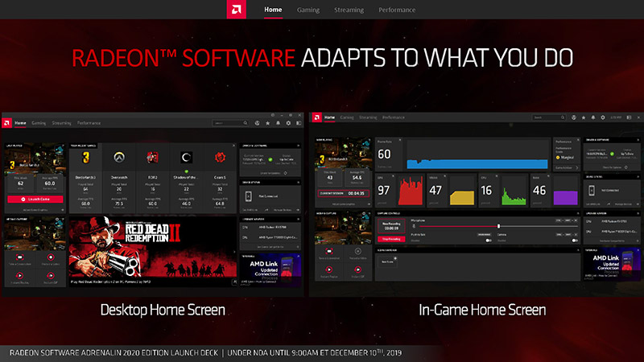This screenshot has height=362, width=644.
Task: Click Instant Replay icon in In-Game window
Action: (x=329, y=269)
